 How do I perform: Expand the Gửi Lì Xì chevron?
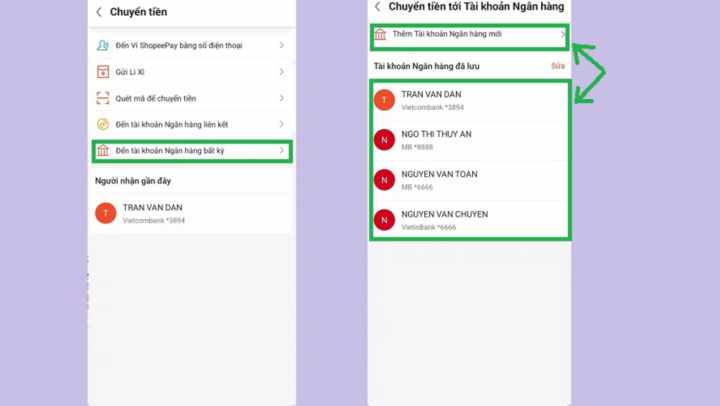coord(281,72)
